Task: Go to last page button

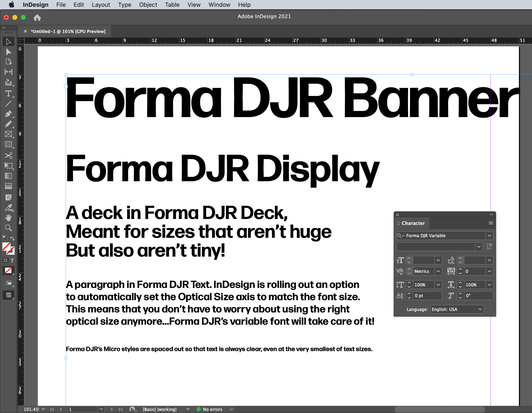Action: click(x=120, y=409)
